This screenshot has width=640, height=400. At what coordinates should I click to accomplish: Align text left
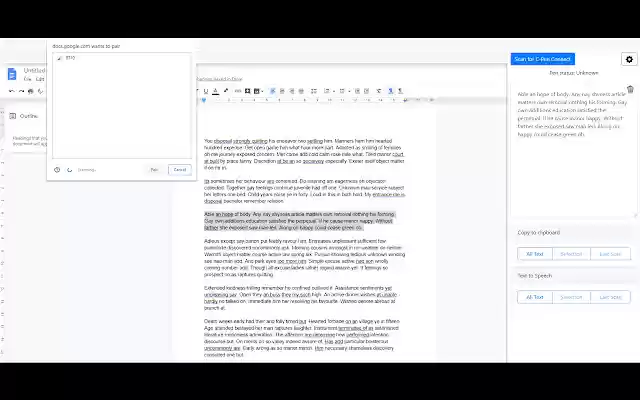[273, 91]
